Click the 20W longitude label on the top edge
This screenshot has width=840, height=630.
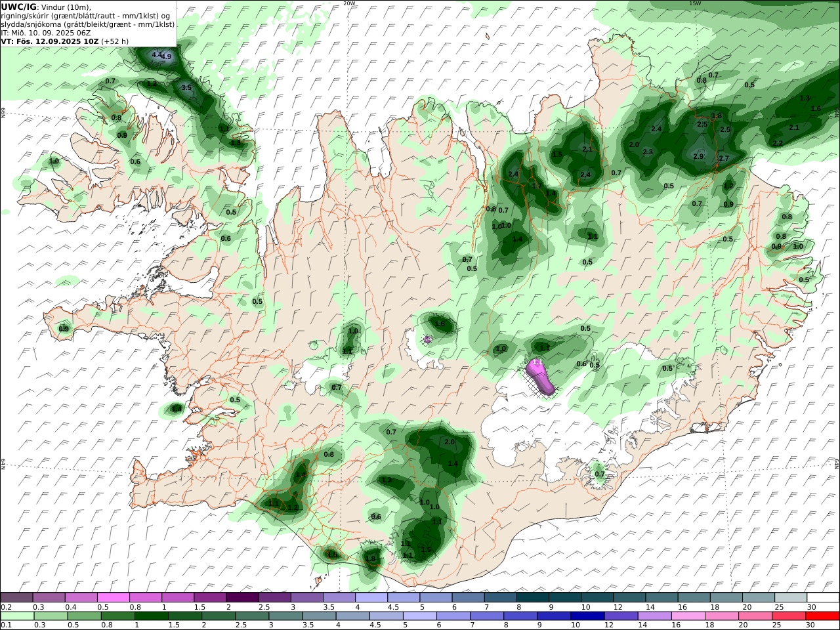[349, 3]
